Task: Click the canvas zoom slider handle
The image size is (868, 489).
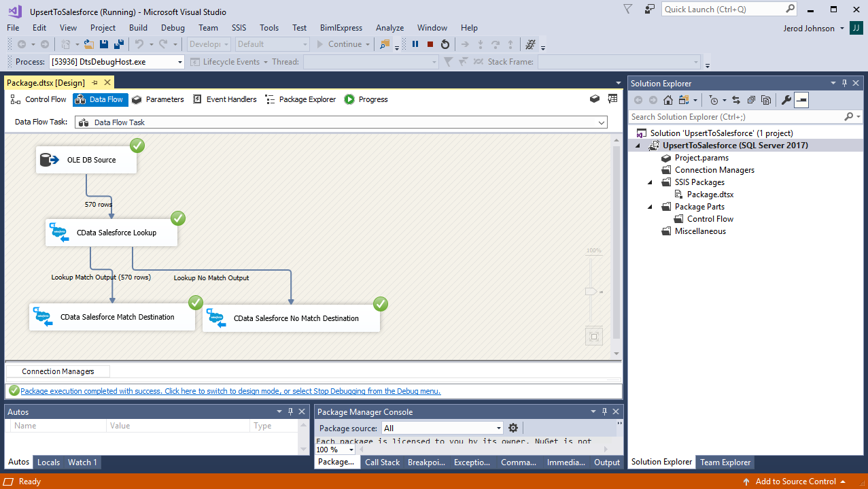Action: click(590, 291)
